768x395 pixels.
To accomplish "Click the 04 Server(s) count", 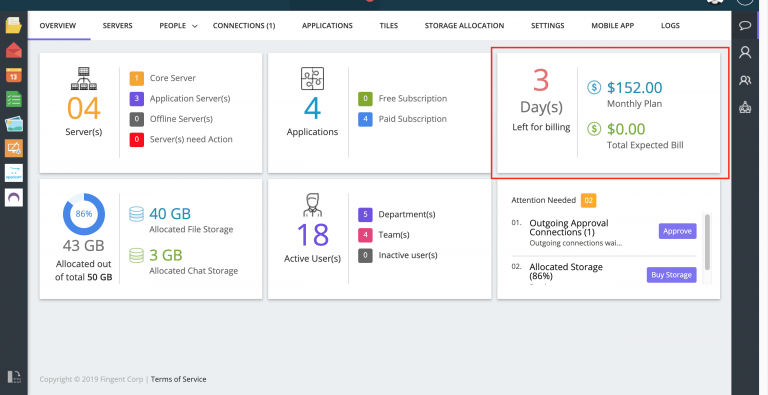I will (84, 108).
